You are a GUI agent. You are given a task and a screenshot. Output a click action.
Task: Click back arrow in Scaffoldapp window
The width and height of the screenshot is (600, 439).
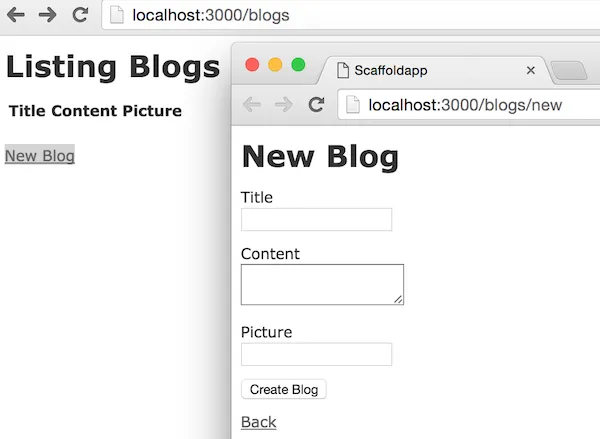click(x=252, y=104)
